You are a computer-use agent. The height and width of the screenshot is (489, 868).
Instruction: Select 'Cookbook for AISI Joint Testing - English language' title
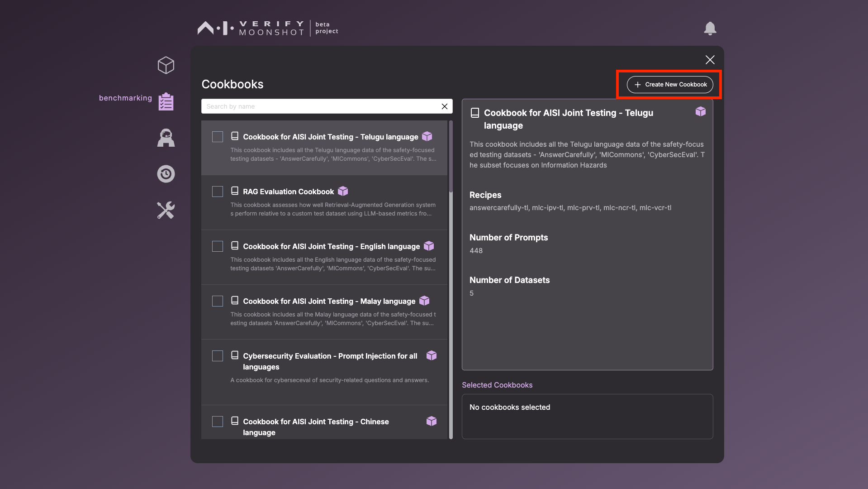coord(332,246)
